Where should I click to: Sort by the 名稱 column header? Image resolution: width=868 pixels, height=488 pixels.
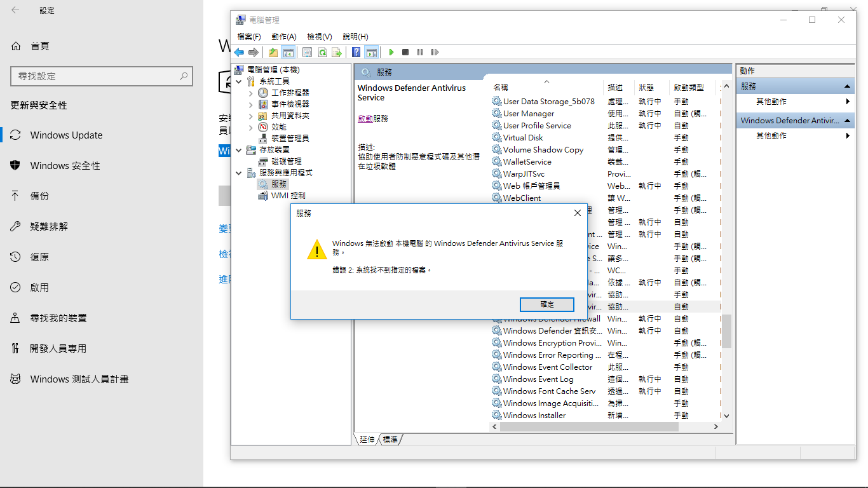(x=546, y=87)
